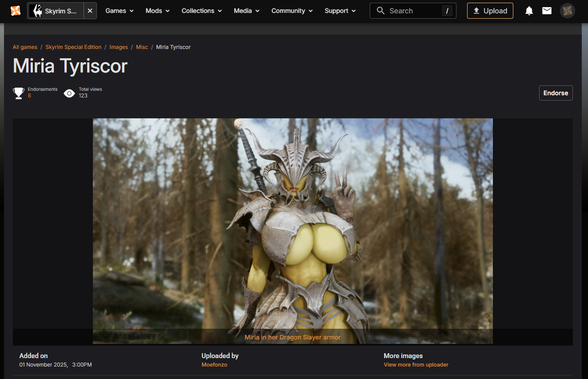Viewport: 588px width, 379px height.
Task: Endorse this image
Action: click(556, 93)
